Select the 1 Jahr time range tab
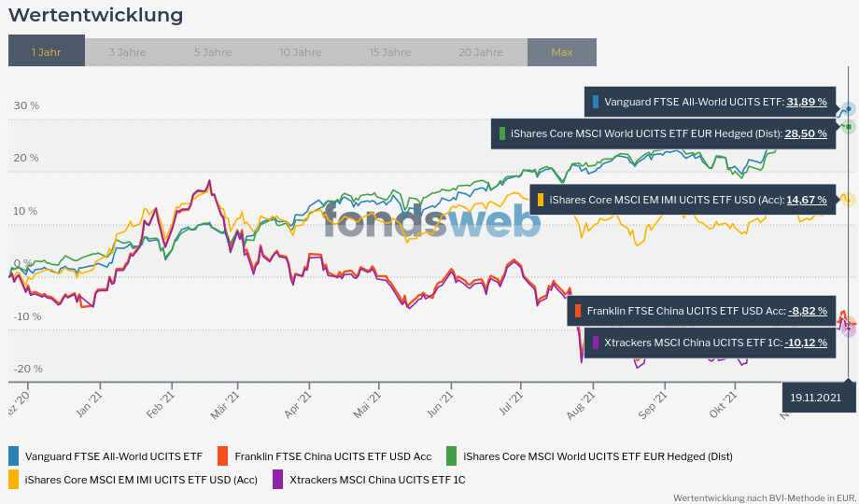The image size is (859, 504). (47, 51)
